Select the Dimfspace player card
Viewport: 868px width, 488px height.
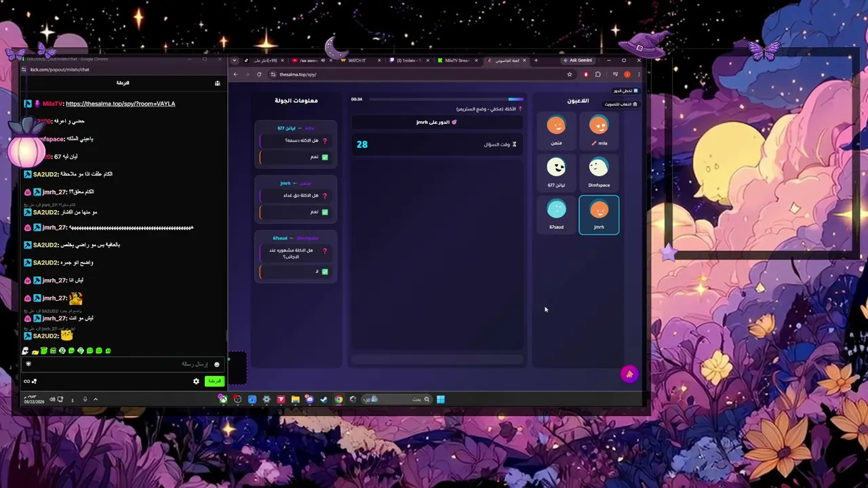pyautogui.click(x=599, y=174)
